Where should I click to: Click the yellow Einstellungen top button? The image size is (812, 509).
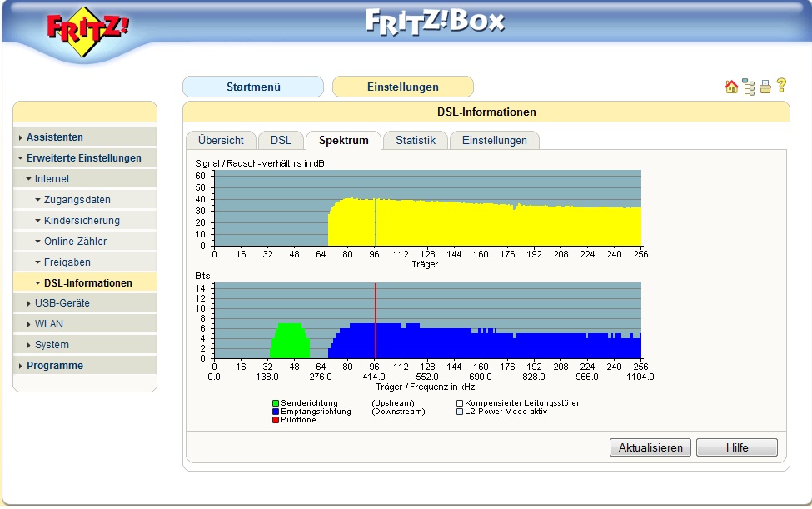403,87
